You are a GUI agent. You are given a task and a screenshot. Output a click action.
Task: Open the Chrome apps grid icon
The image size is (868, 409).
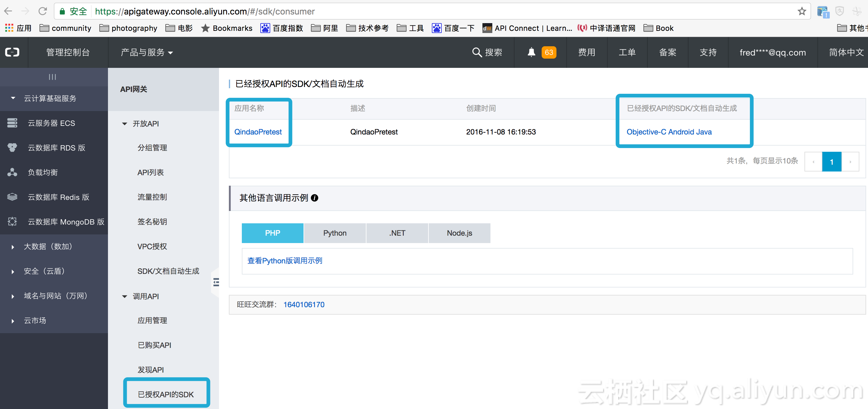(x=9, y=28)
